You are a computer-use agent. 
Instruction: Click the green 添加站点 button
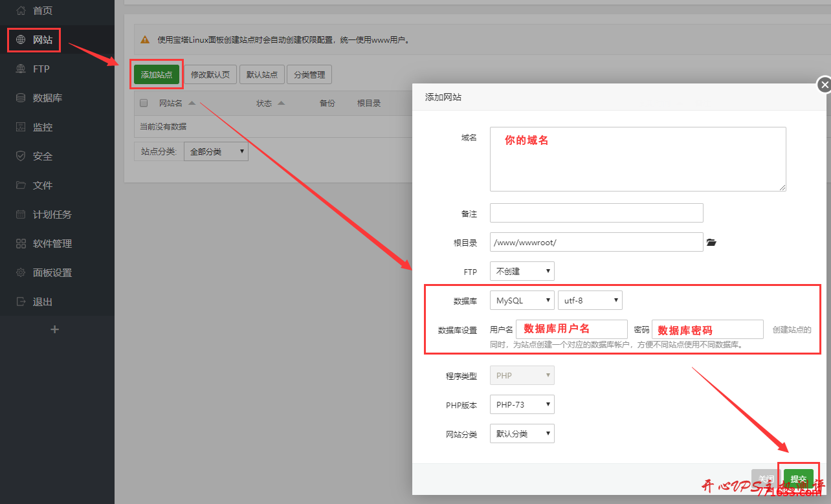pyautogui.click(x=157, y=74)
